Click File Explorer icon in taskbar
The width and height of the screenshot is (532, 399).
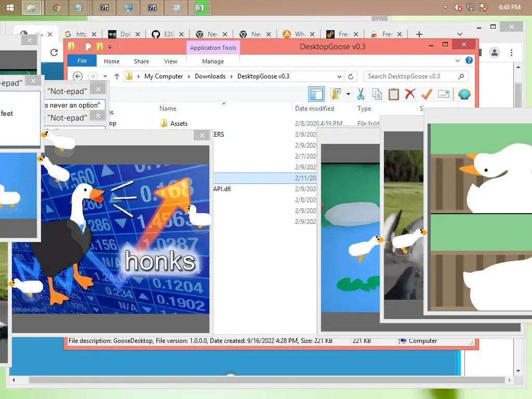tap(31, 8)
